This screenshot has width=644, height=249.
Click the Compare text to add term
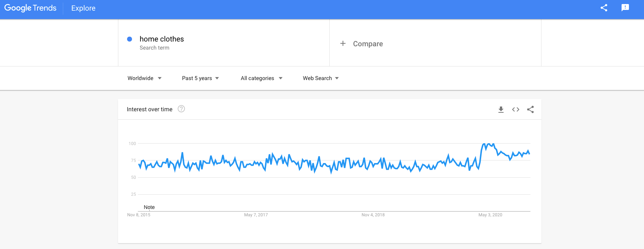coord(368,44)
